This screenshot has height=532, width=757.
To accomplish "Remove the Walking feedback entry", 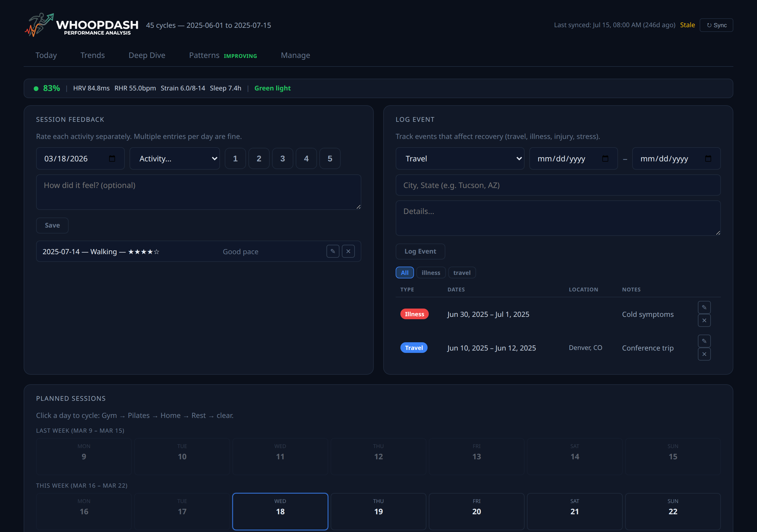I will point(348,251).
